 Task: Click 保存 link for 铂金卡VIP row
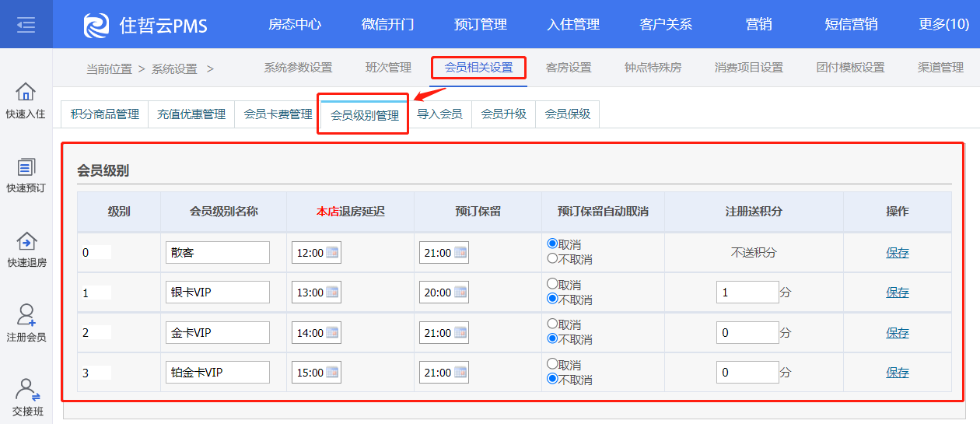[898, 373]
